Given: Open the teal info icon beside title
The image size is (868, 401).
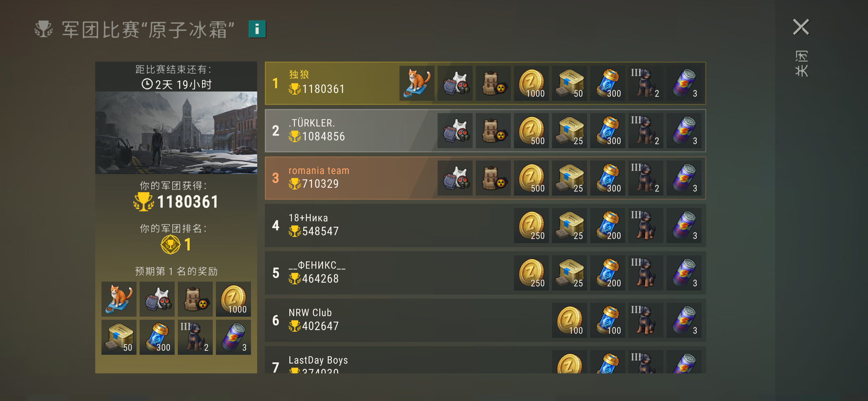Looking at the screenshot, I should tap(257, 29).
